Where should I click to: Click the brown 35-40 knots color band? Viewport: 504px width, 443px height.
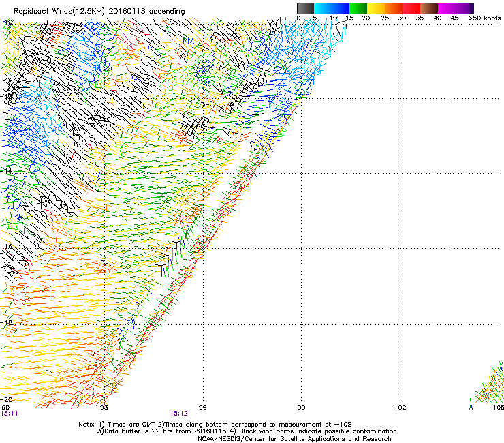[x=429, y=8]
